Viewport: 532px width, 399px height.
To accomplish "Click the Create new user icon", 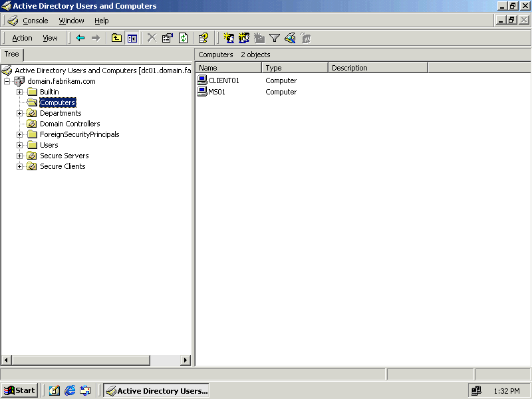I will coord(229,38).
